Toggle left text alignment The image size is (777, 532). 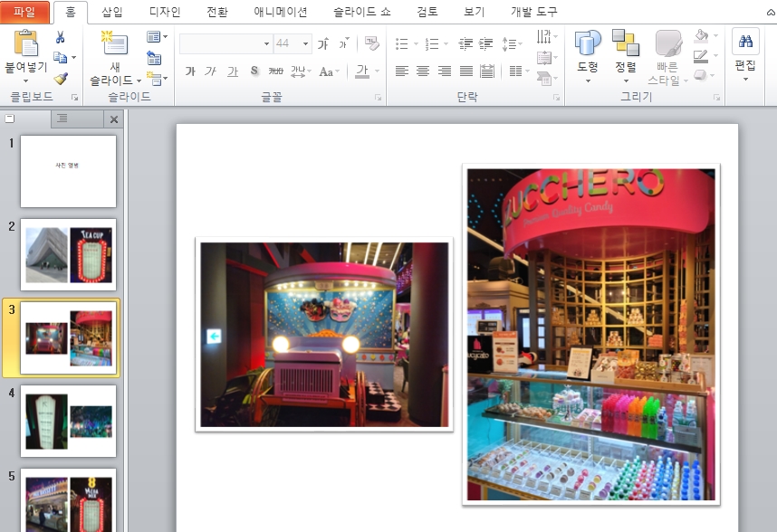pos(402,71)
